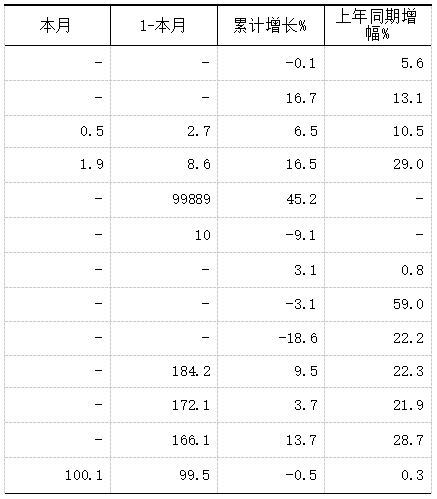Image resolution: width=437 pixels, height=499 pixels.
Task: Click the cell containing 2.7
Action: click(x=164, y=131)
